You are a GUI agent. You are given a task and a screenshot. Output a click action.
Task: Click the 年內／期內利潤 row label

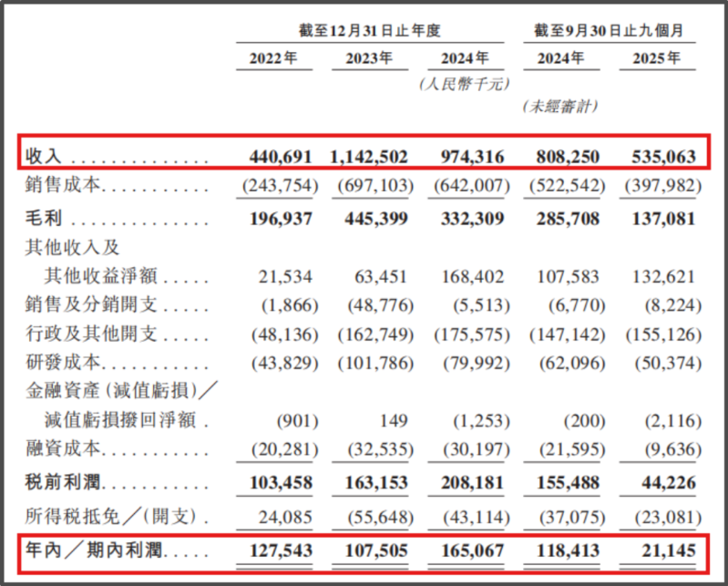[x=87, y=550]
